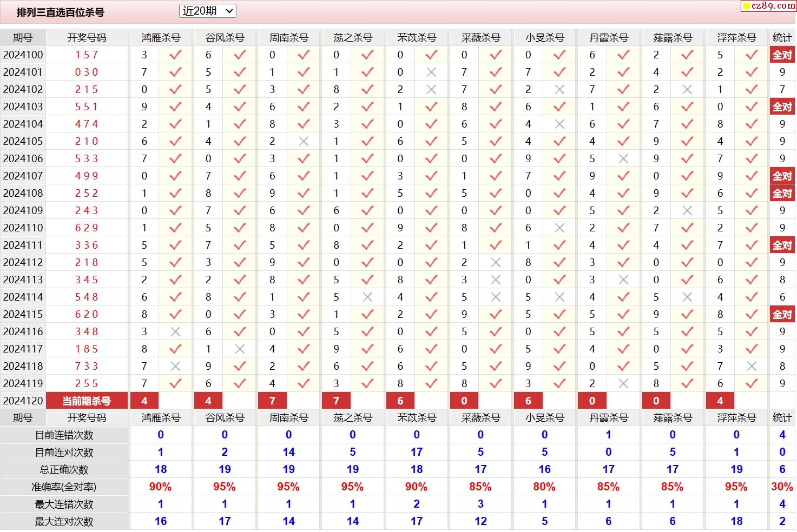Click the 全对 badge for period 2024115
797x532 pixels.
point(782,314)
